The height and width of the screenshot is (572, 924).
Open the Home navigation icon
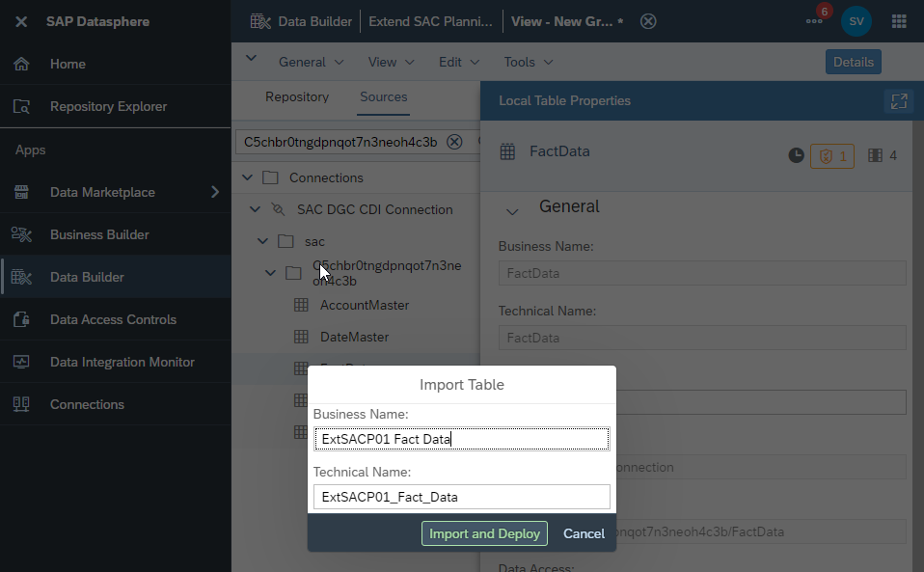click(21, 64)
